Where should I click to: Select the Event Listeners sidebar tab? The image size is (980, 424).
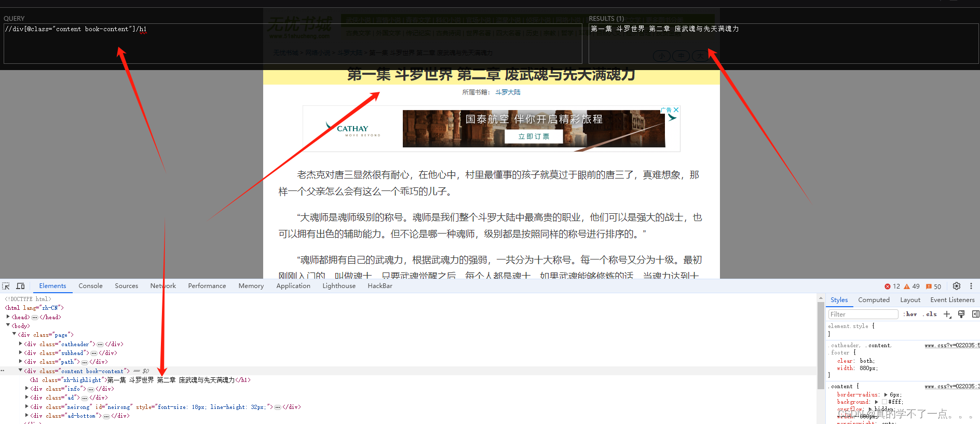click(x=952, y=300)
